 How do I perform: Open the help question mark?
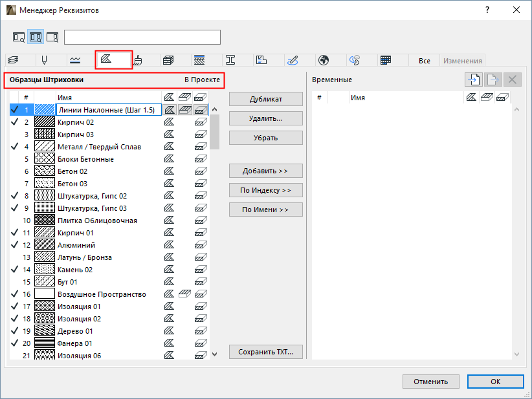[x=487, y=10]
